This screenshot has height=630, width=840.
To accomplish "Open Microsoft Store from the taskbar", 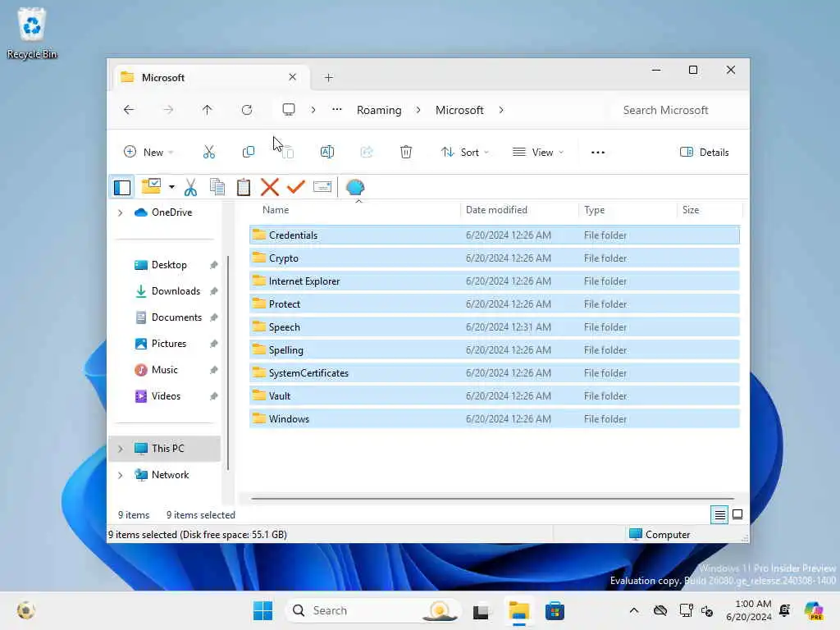I will pyautogui.click(x=555, y=610).
